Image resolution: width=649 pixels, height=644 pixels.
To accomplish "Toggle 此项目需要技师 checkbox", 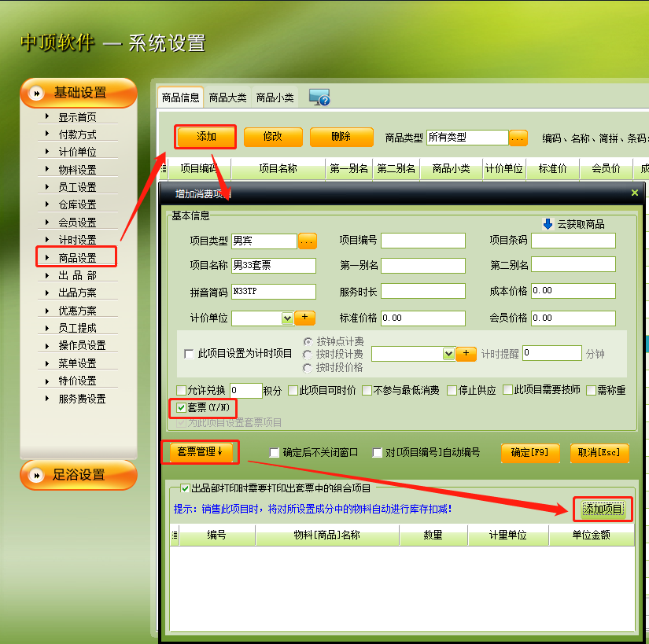I will click(507, 390).
